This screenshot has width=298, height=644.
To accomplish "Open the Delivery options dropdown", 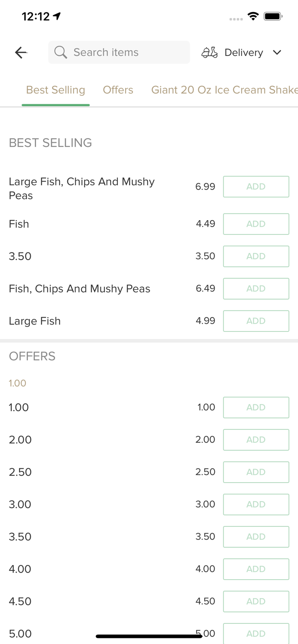I will 243,52.
